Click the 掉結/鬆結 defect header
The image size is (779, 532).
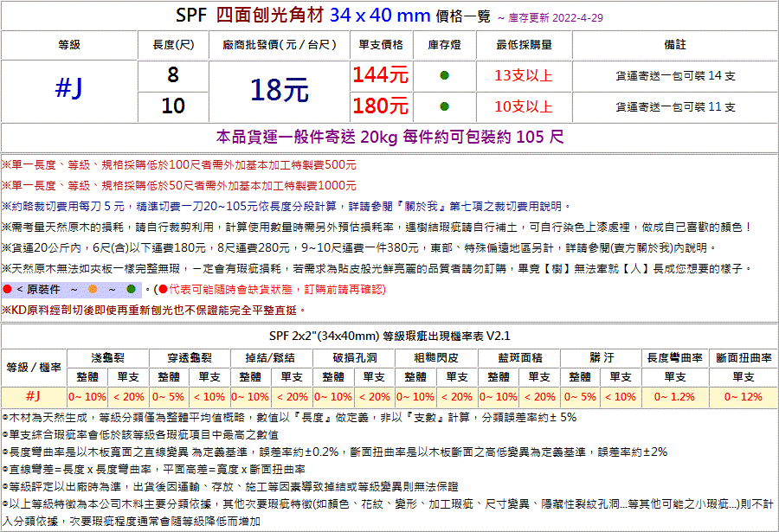click(271, 357)
